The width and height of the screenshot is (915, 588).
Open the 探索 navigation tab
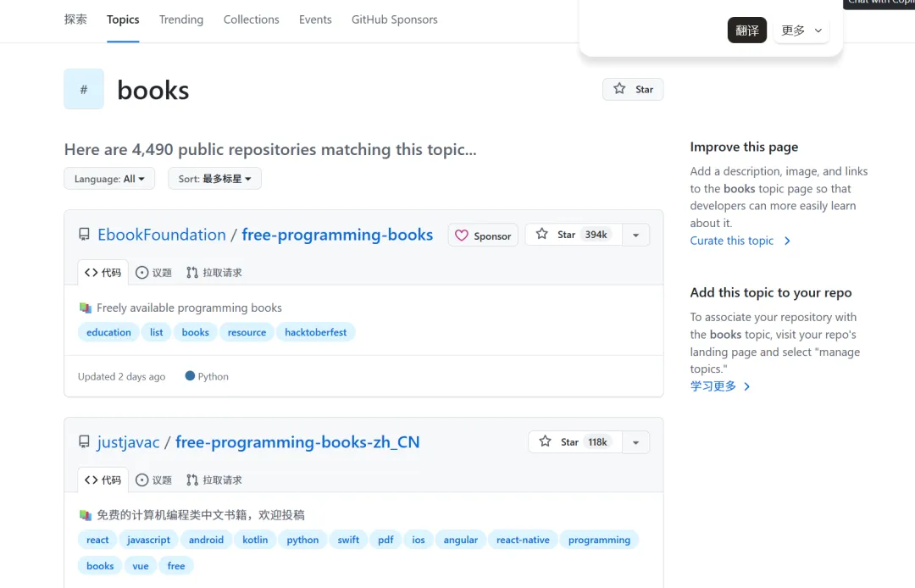tap(75, 19)
